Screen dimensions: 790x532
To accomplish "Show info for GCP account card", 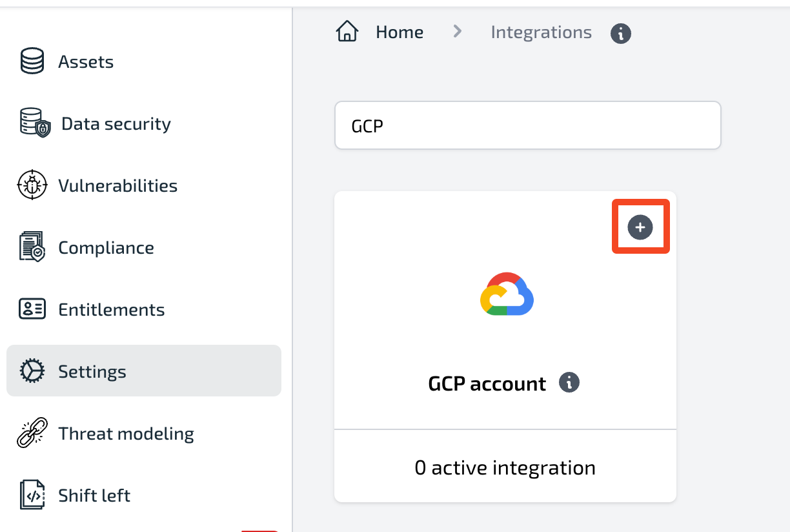I will pyautogui.click(x=569, y=382).
